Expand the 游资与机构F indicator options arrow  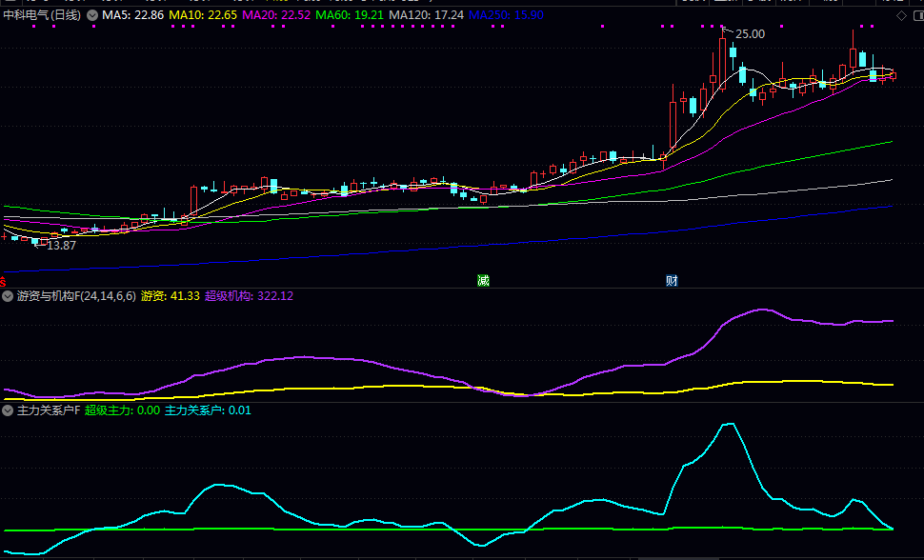pos(8,296)
